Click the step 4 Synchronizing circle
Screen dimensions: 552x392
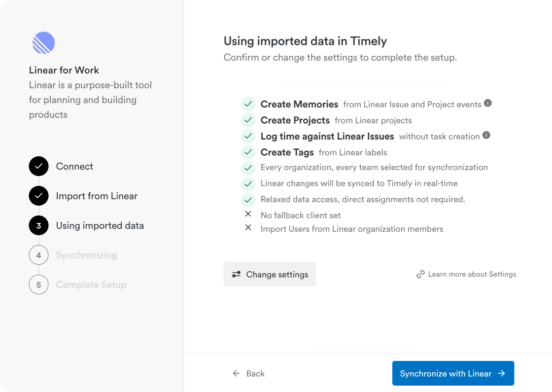[x=38, y=255]
